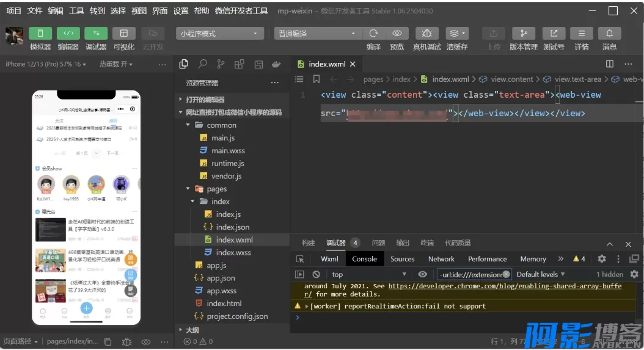Open project.config.json in the file tree

237,316
